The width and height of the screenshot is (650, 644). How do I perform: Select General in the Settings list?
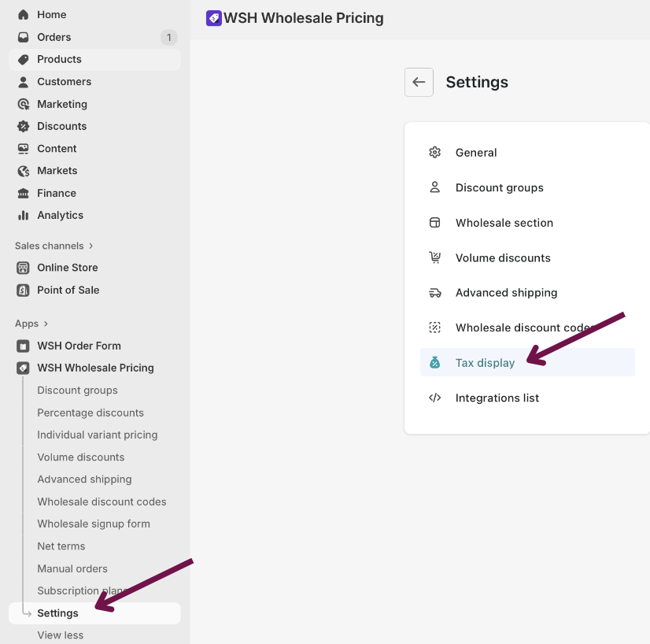[476, 153]
